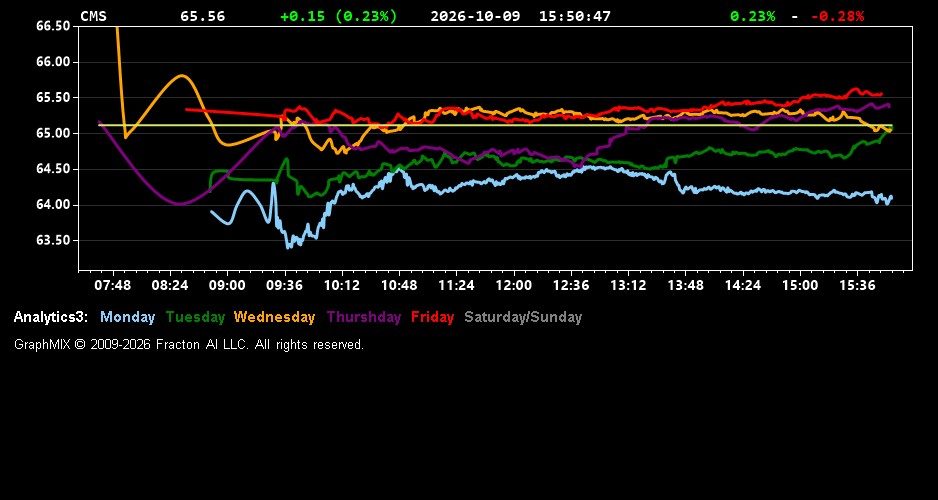This screenshot has width=938, height=500.
Task: Click the 65.56 last price value
Action: tap(203, 16)
